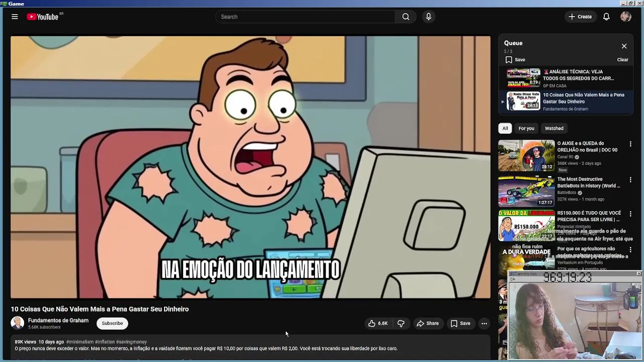Close the Queue panel

click(624, 46)
